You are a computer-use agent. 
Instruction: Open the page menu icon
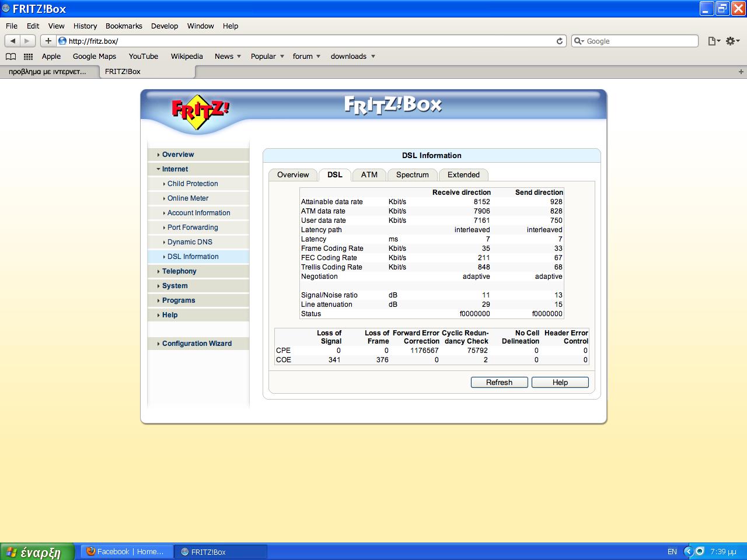(x=714, y=41)
